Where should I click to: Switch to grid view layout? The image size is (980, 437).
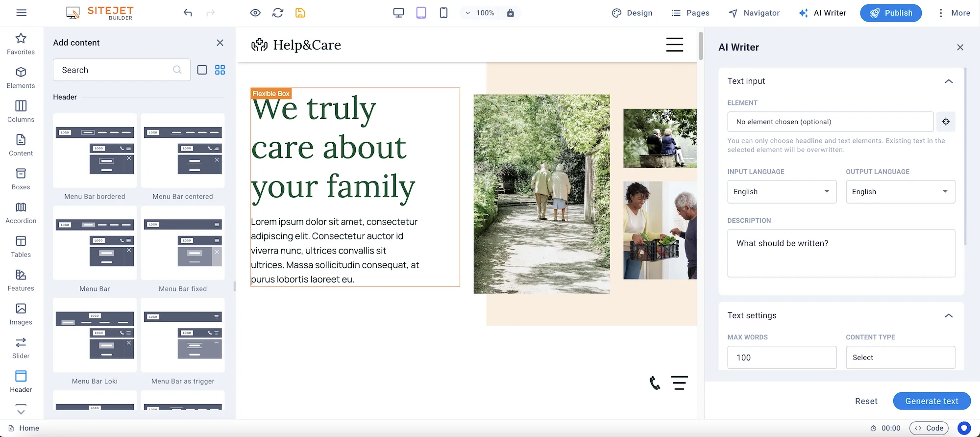(x=220, y=70)
